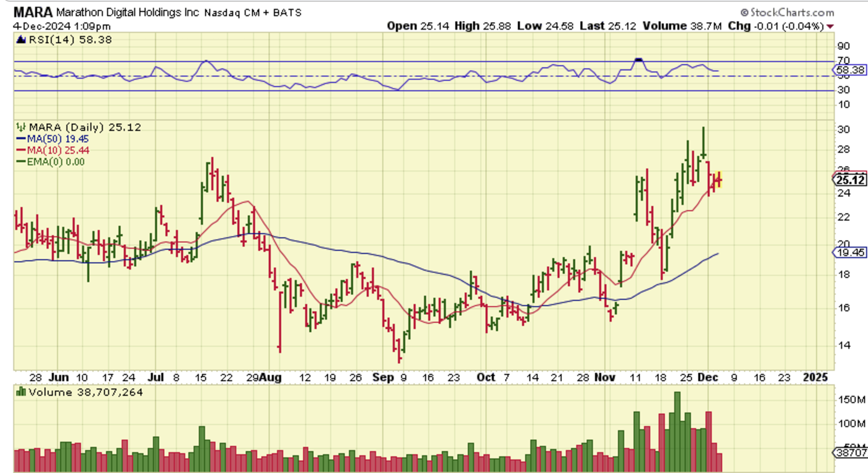868x473 pixels.
Task: Click the 19.45 MA(50) price tag
Action: (x=850, y=252)
